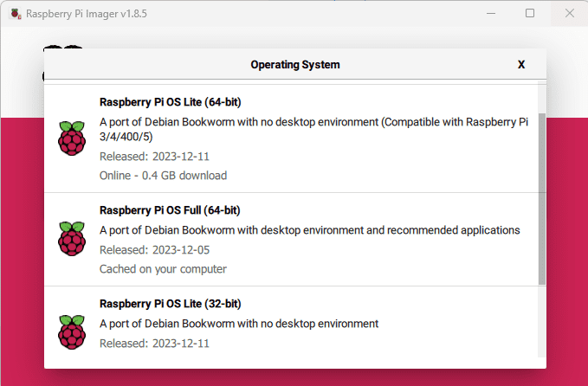Pick Raspberry Pi OS Lite (32-bit) title

(x=170, y=304)
